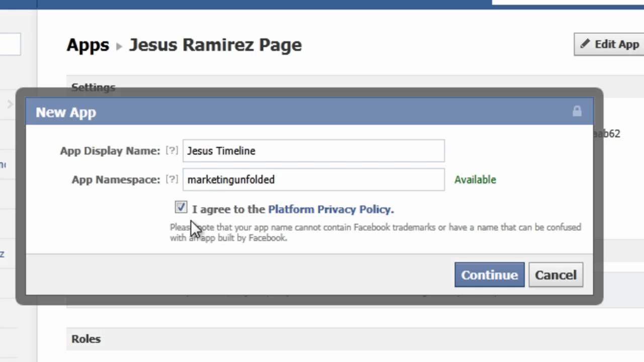Viewport: 644px width, 362px height.
Task: Click the lock icon in New App header
Action: point(577,112)
